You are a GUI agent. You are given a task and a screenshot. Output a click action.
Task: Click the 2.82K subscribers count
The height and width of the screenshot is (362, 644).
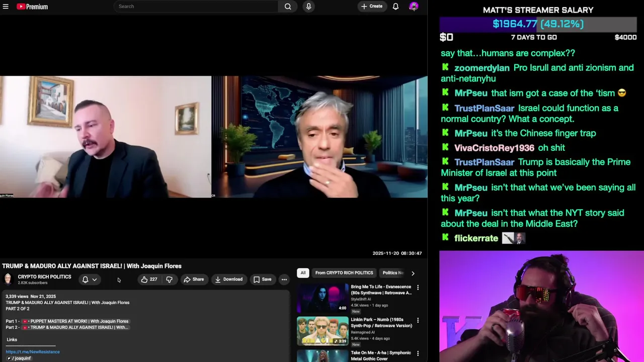tap(32, 283)
